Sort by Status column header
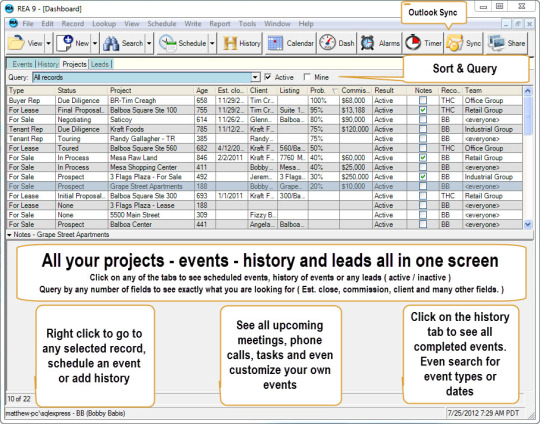The height and width of the screenshot is (424, 540). coord(82,91)
